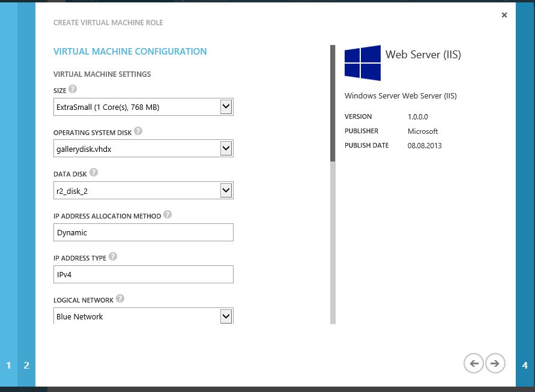Advance with the next arrow button
Image resolution: width=535 pixels, height=392 pixels.
pyautogui.click(x=495, y=363)
